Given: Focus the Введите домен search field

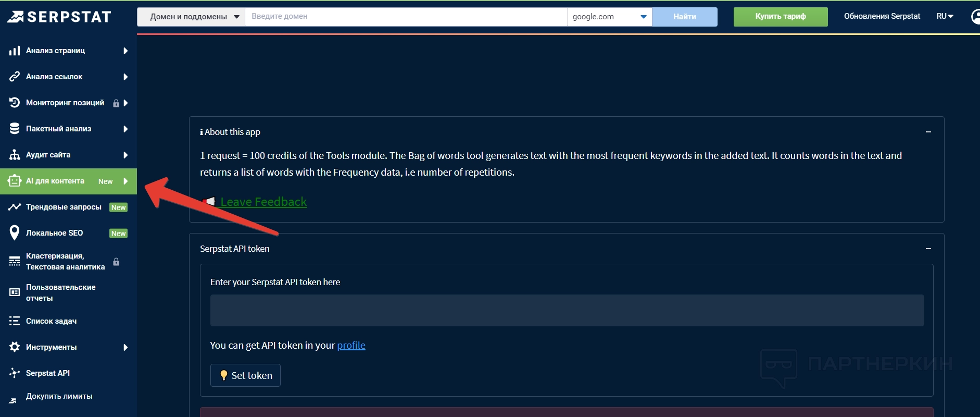Looking at the screenshot, I should (406, 17).
